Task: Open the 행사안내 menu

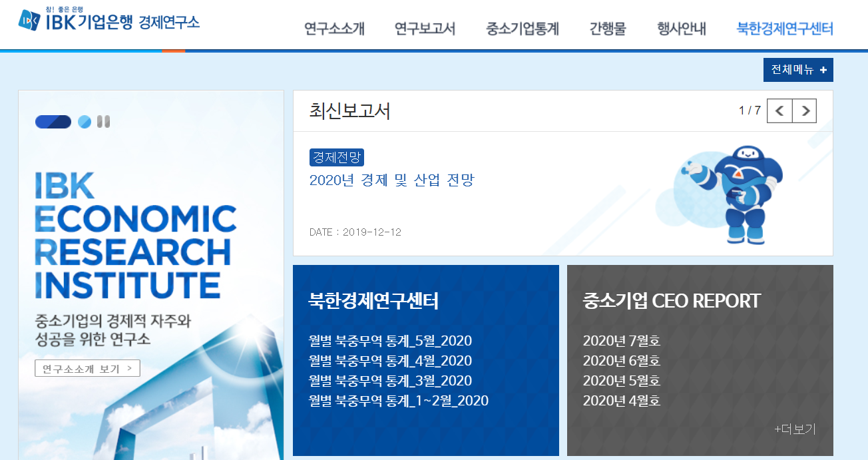Action: click(681, 29)
